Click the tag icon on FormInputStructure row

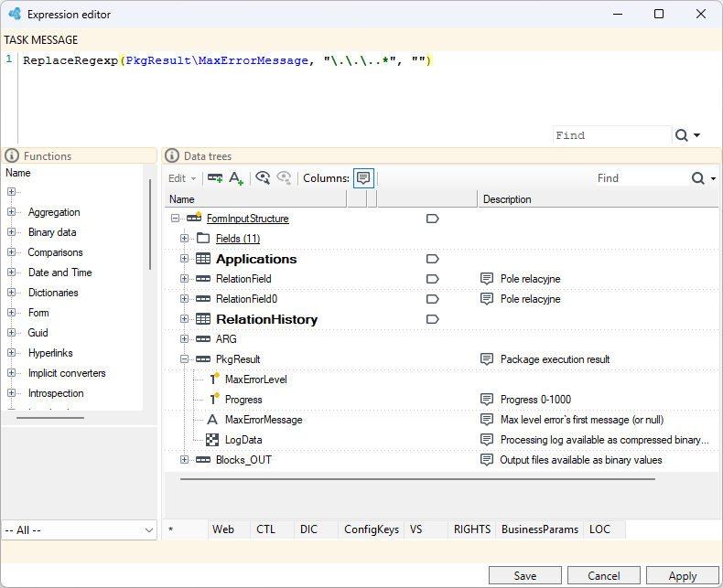point(433,219)
